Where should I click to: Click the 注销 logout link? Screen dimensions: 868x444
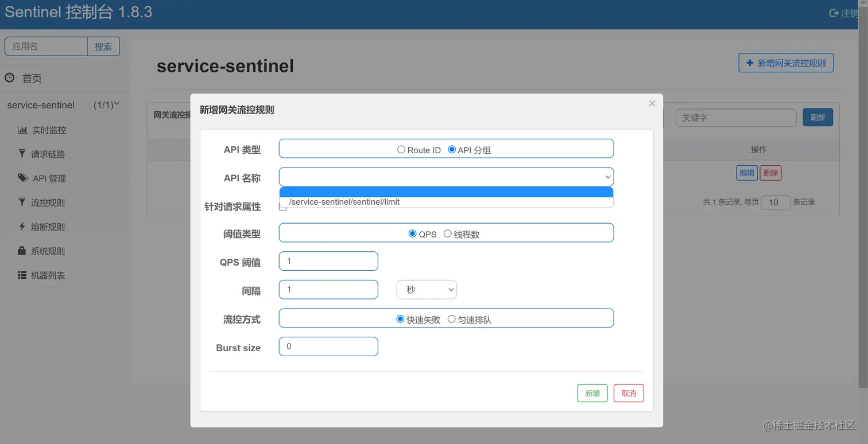(849, 13)
